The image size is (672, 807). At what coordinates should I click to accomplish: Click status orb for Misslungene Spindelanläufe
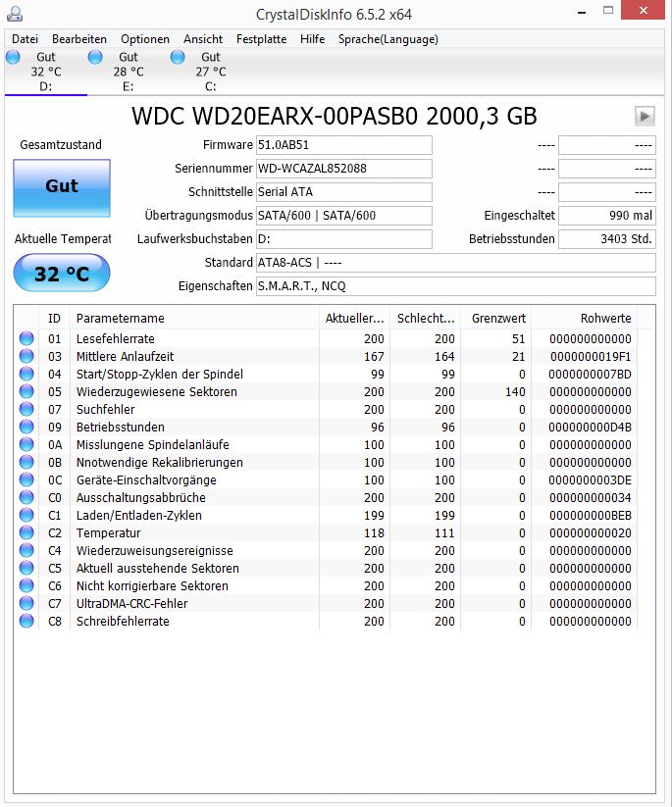pos(26,444)
